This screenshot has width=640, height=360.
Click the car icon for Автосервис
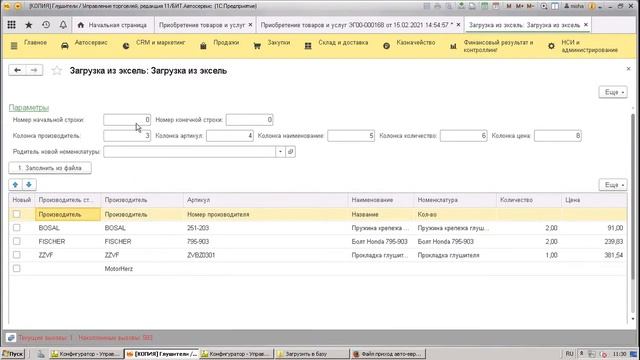(x=64, y=46)
